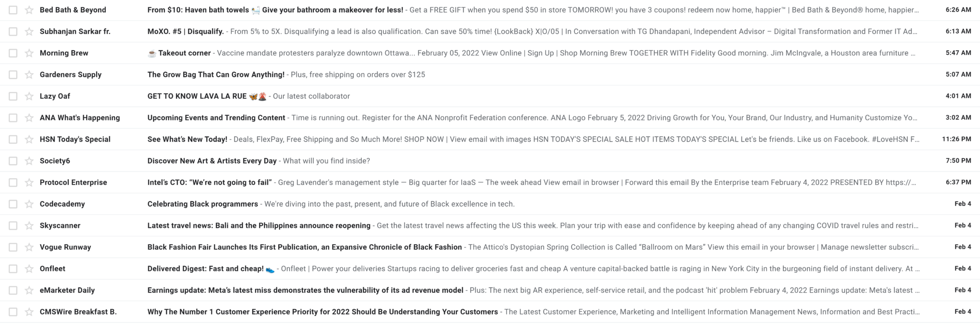The width and height of the screenshot is (980, 335).
Task: Open the Celebrating Black programmers email
Action: (x=490, y=204)
